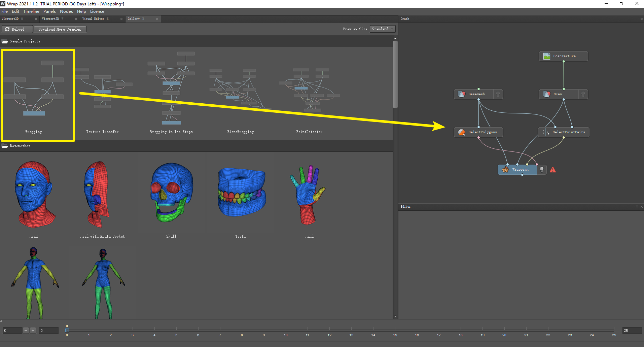The image size is (644, 347).
Task: Click the SelectPolygons node icon
Action: (462, 132)
